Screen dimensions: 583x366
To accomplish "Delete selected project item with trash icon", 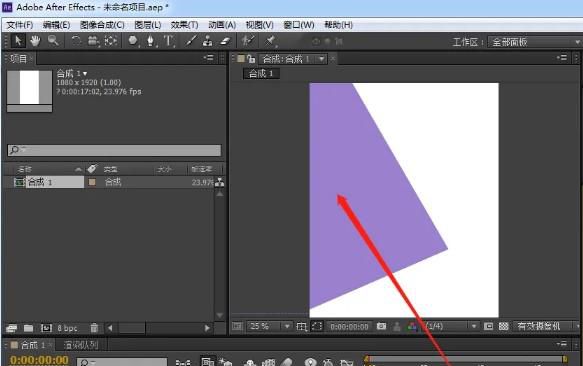I will tap(94, 328).
